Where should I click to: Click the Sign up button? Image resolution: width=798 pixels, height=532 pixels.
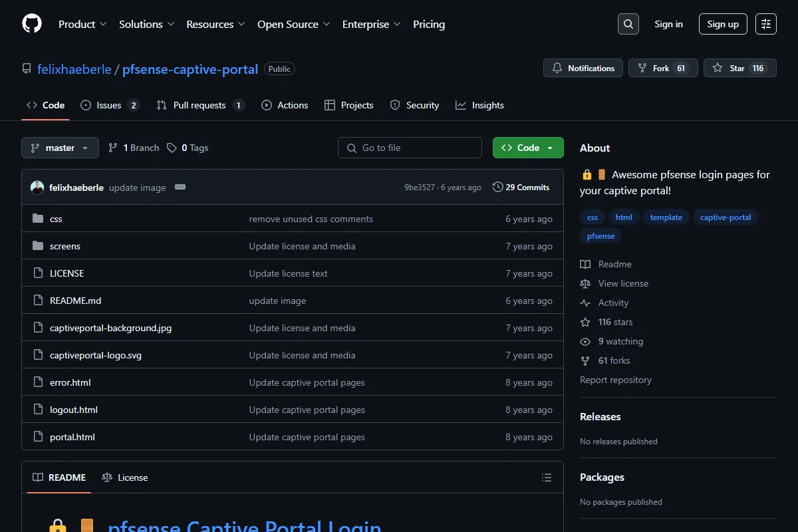(x=723, y=24)
